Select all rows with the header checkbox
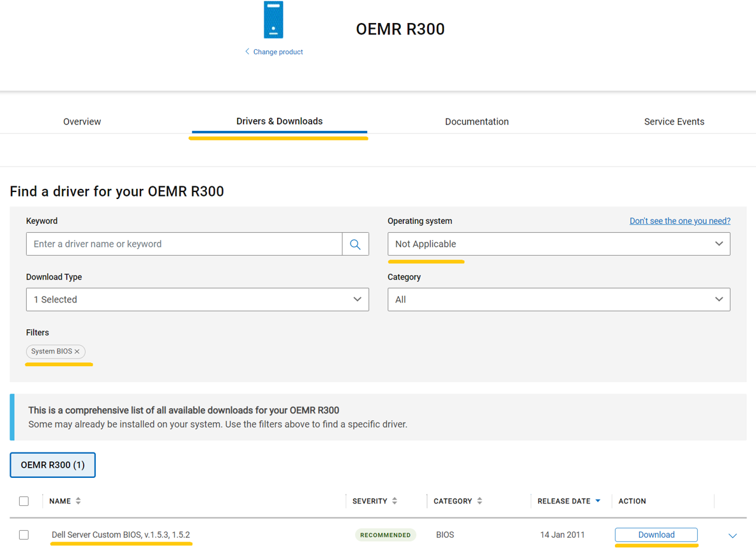Image resolution: width=756 pixels, height=550 pixels. tap(24, 501)
